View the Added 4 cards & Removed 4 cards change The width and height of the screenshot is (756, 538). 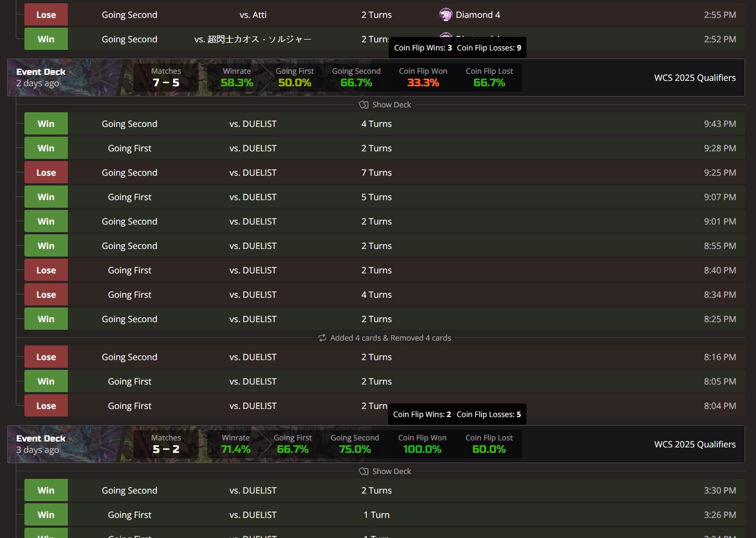(x=385, y=338)
